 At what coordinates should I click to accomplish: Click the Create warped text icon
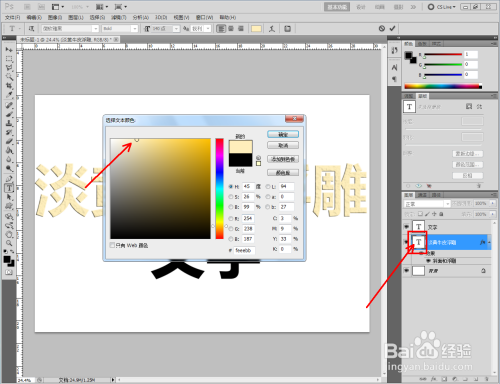tap(272, 29)
